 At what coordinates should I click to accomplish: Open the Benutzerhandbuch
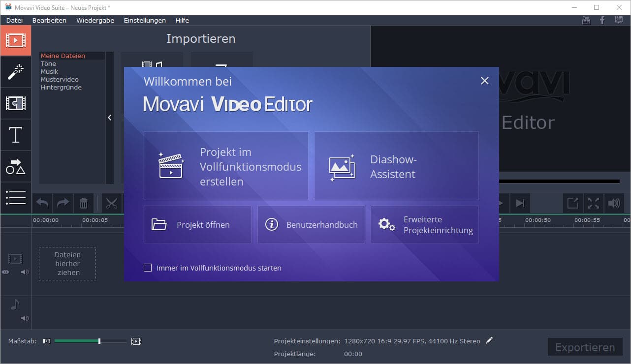coord(311,224)
